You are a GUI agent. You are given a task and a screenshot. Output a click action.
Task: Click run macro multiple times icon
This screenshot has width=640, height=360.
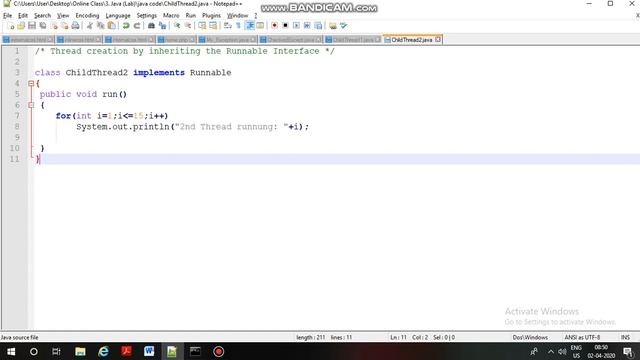[307, 26]
